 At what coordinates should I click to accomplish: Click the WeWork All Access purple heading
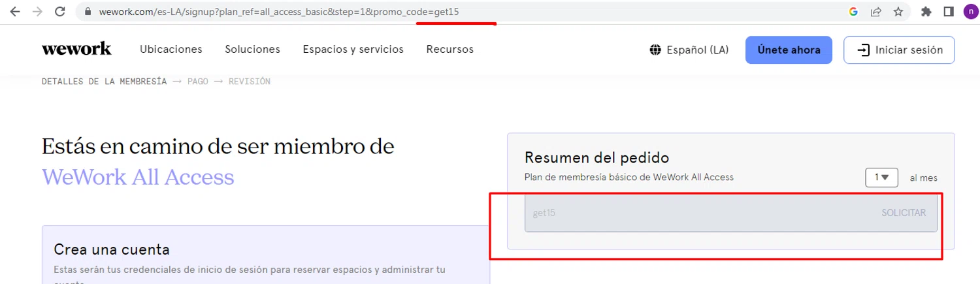pyautogui.click(x=138, y=177)
